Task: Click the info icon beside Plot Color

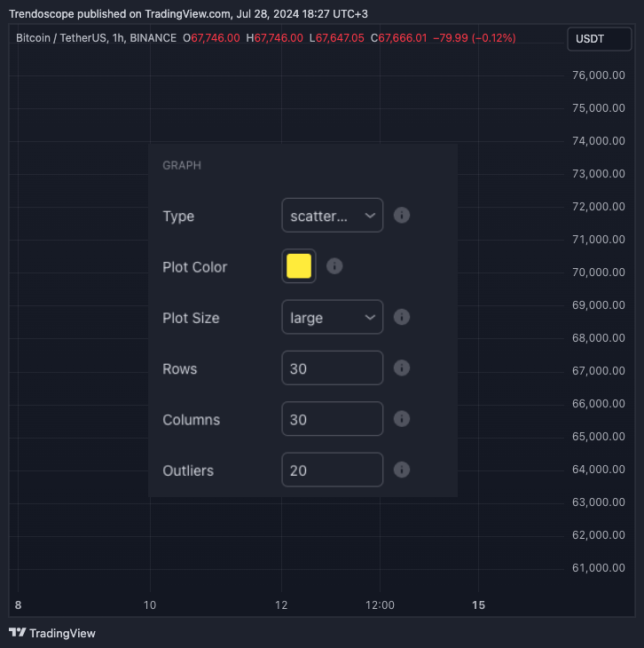Action: pos(334,266)
